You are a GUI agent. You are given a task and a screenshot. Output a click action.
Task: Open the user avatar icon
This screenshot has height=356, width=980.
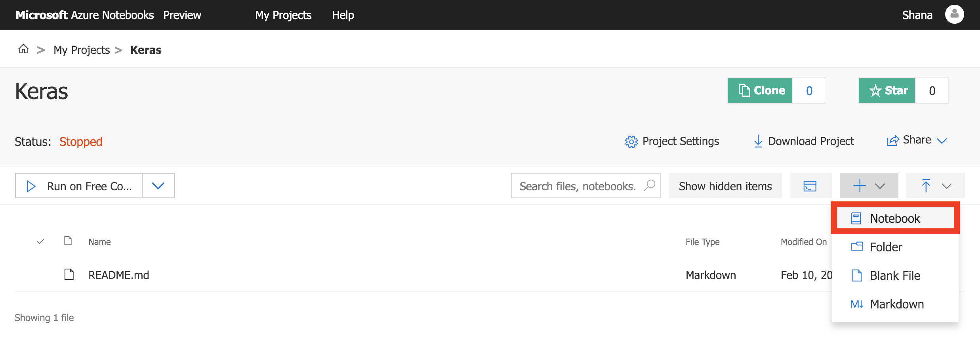[x=954, y=15]
